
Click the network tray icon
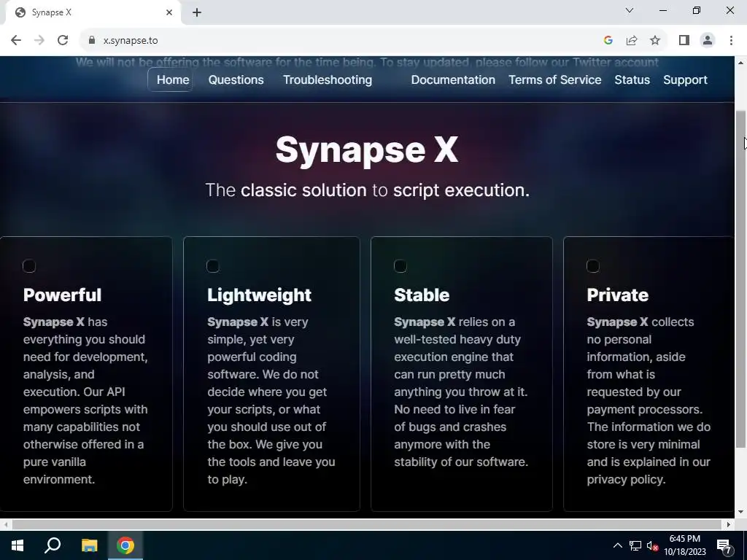pyautogui.click(x=635, y=545)
